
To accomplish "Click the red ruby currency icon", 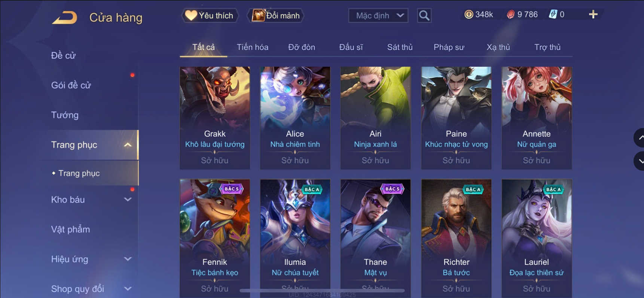I will (510, 15).
